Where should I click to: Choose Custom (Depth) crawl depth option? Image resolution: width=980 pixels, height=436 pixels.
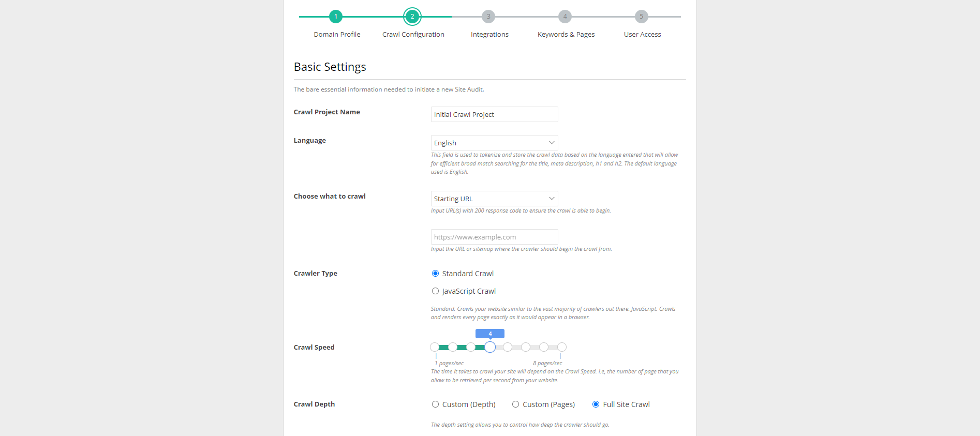tap(436, 404)
